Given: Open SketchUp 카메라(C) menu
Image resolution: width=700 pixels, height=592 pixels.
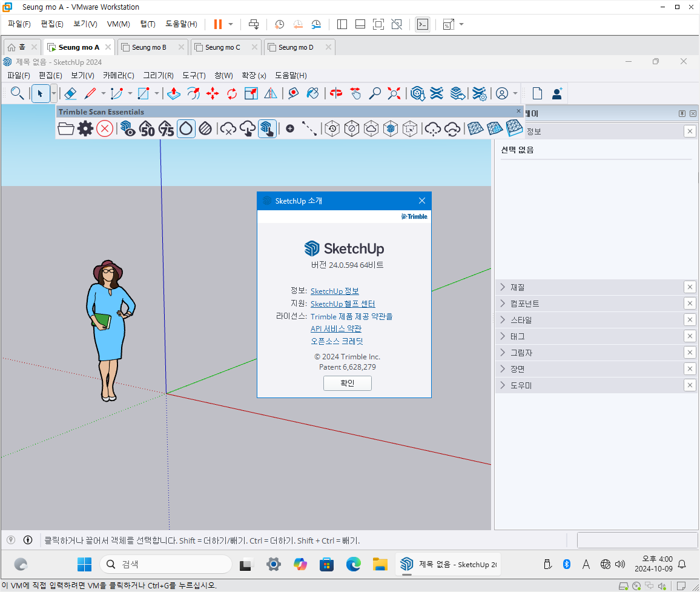Looking at the screenshot, I should pos(118,76).
